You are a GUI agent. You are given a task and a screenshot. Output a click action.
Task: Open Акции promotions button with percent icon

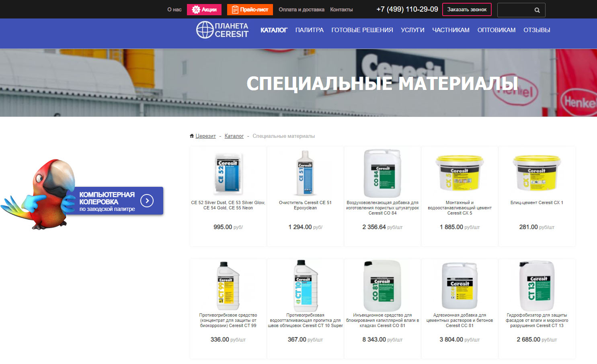tap(204, 10)
